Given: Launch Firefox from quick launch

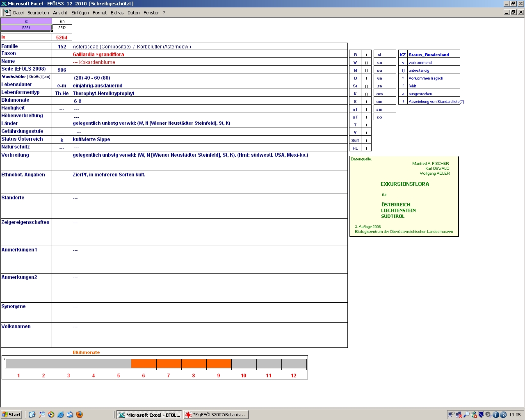Looking at the screenshot, I should [80, 415].
